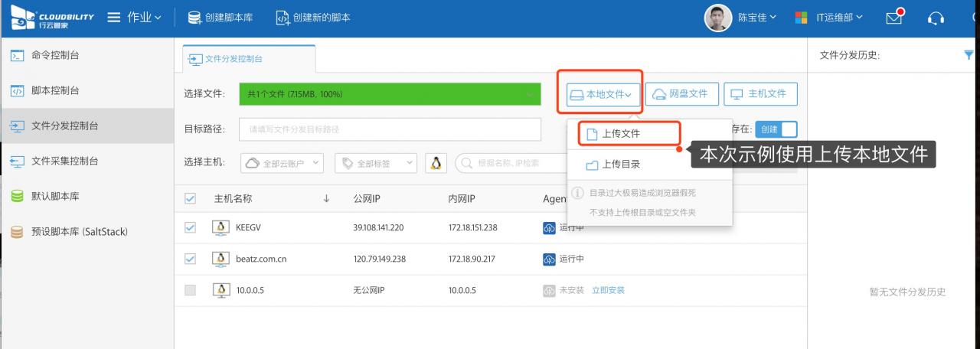
Task: Click 内网IP column header
Action: pos(462,199)
